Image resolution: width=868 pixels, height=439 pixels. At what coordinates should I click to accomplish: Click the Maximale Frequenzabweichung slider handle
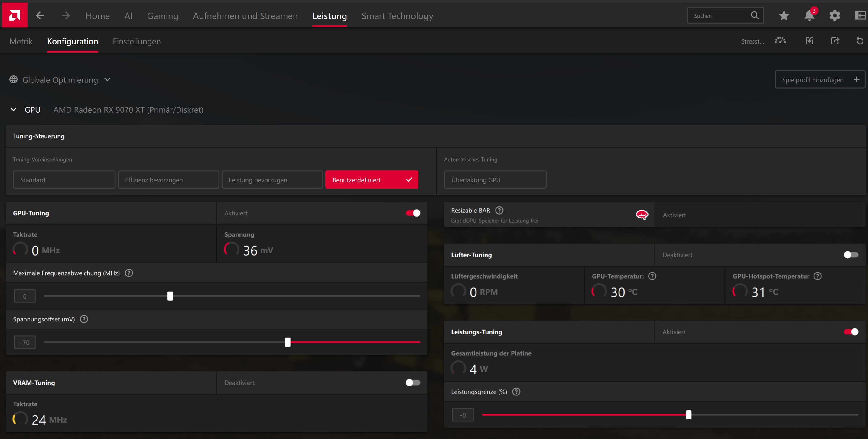[x=170, y=296]
